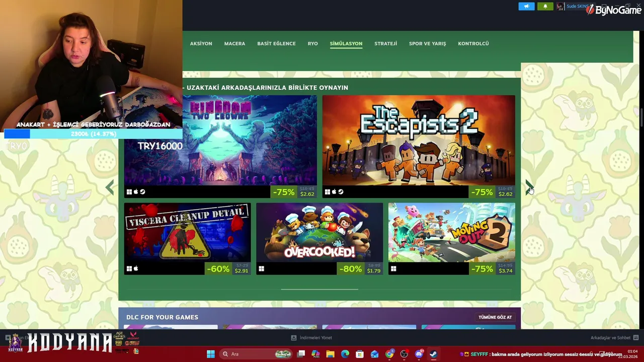Click the SteamOS icon on Kingdom Two Crowns
644x362 pixels.
click(142, 192)
